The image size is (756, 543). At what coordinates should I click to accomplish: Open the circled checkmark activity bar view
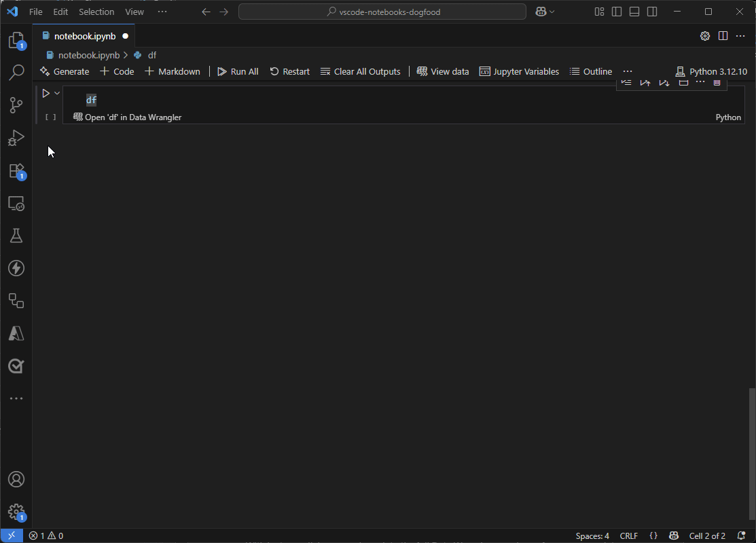16,366
